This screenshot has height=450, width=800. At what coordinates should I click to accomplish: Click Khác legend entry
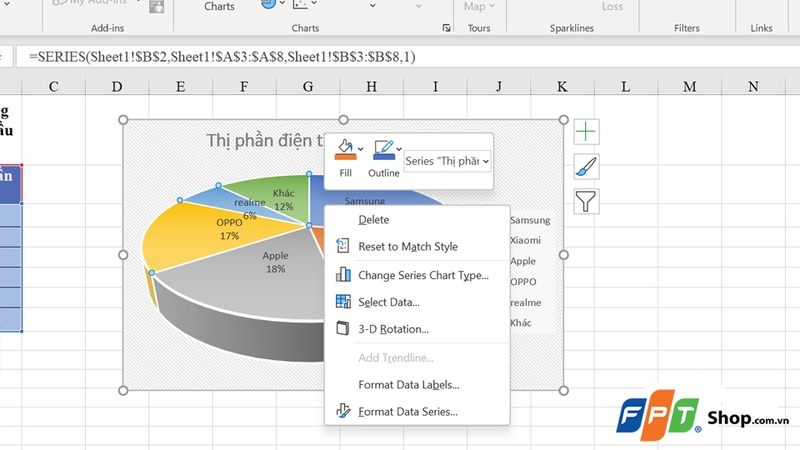pos(520,323)
